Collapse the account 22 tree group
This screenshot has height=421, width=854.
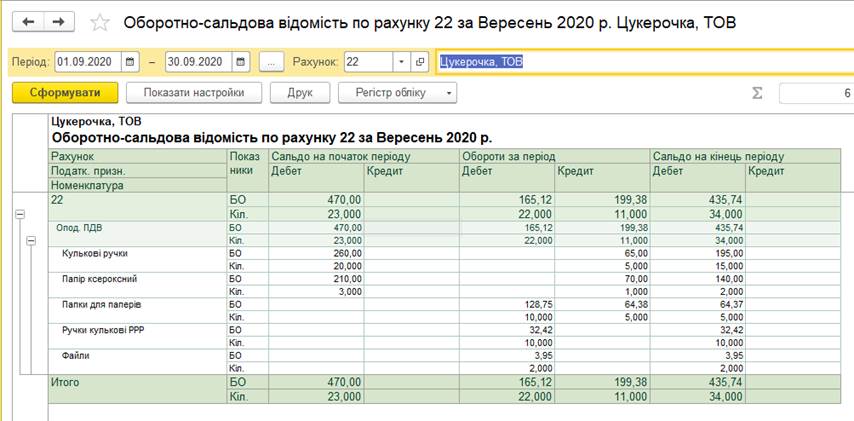pyautogui.click(x=19, y=214)
